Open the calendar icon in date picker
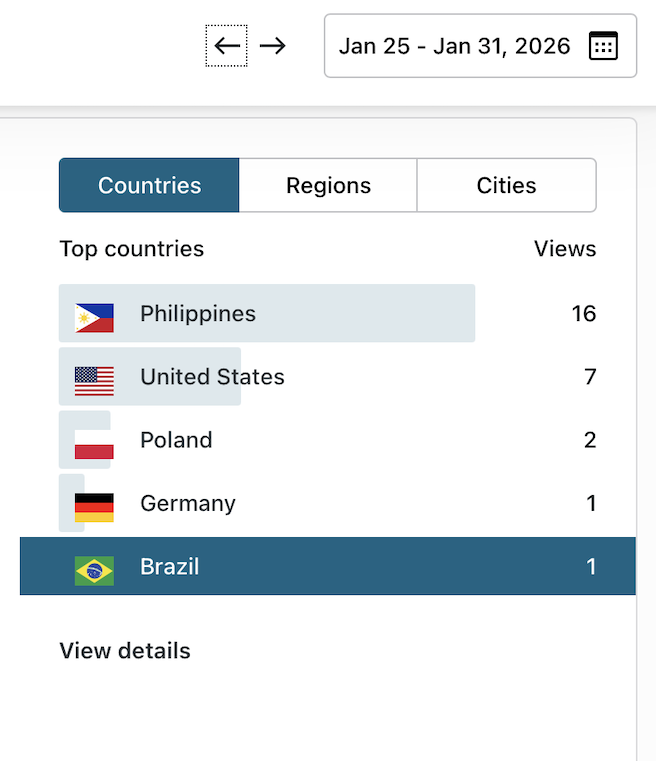This screenshot has width=656, height=761. [603, 46]
